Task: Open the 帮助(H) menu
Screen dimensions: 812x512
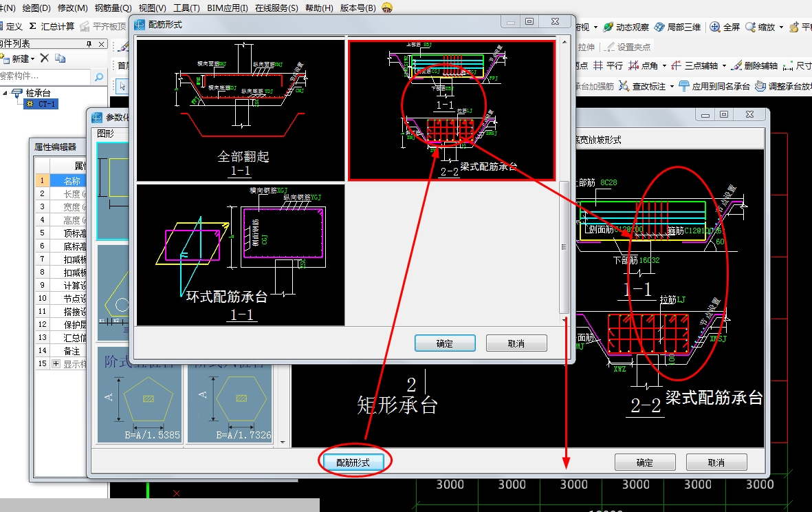Action: 319,8
